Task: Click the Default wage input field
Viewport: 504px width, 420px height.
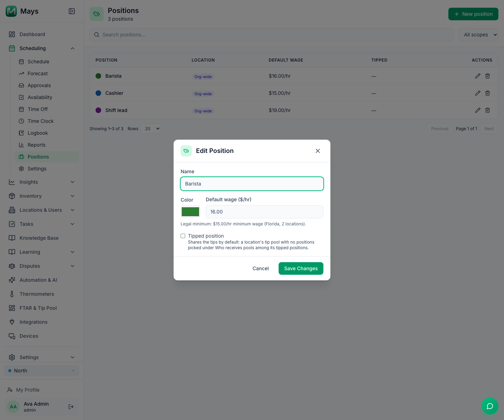Action: point(265,212)
